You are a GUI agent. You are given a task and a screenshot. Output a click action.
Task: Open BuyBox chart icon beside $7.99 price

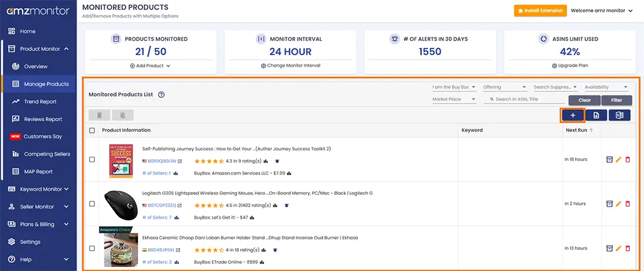[x=289, y=173]
